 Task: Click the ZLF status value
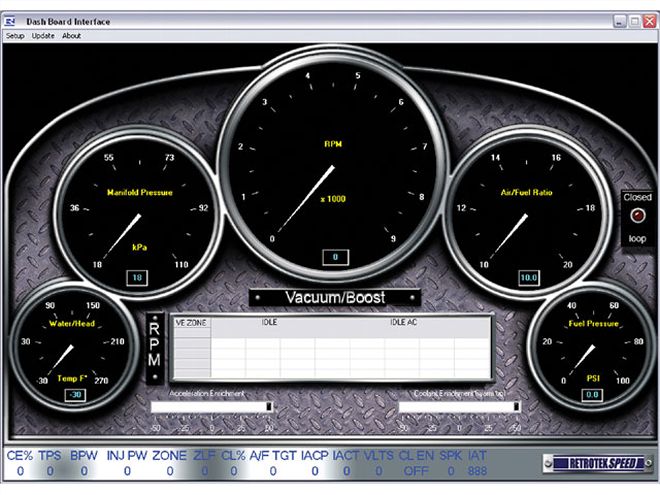point(205,471)
